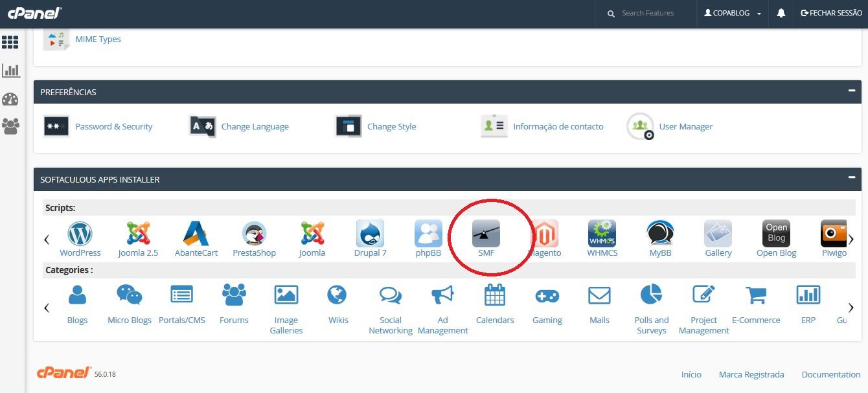Open the Image Galleries category

[286, 309]
